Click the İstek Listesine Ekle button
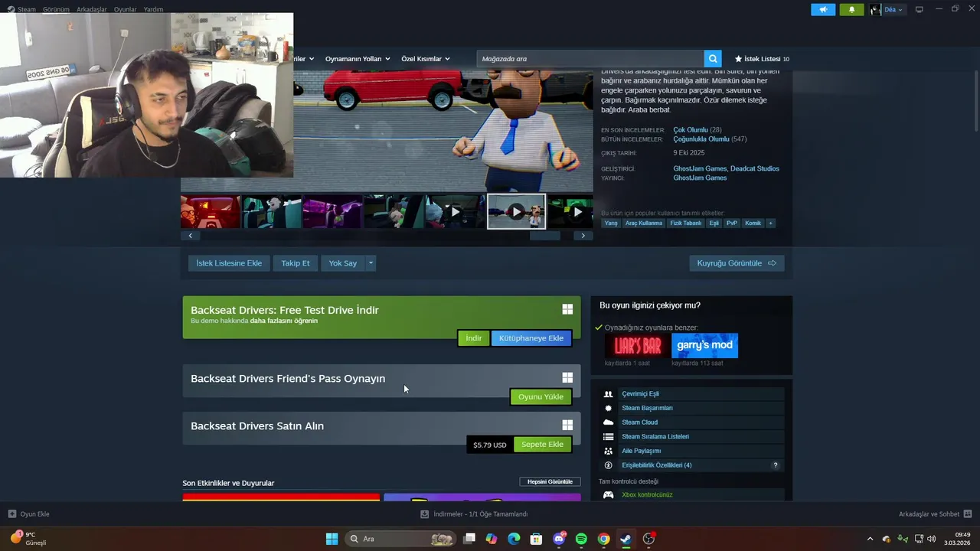The image size is (980, 551). tap(229, 263)
